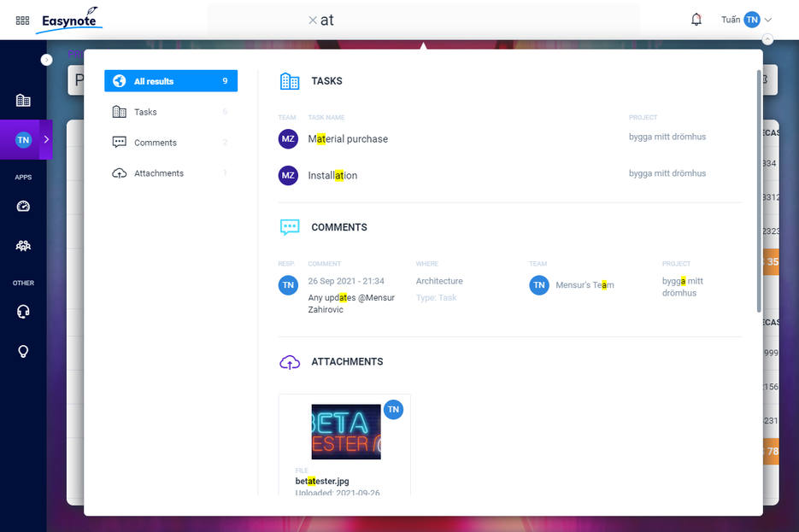This screenshot has width=799, height=532.
Task: Click the Tasks filter building icon
Action: pos(120,112)
